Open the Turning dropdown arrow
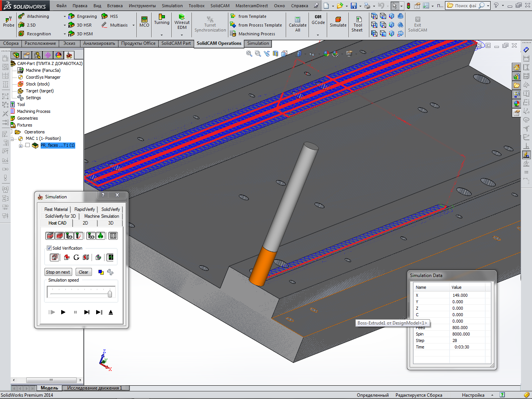The width and height of the screenshot is (532, 399). coord(161,35)
